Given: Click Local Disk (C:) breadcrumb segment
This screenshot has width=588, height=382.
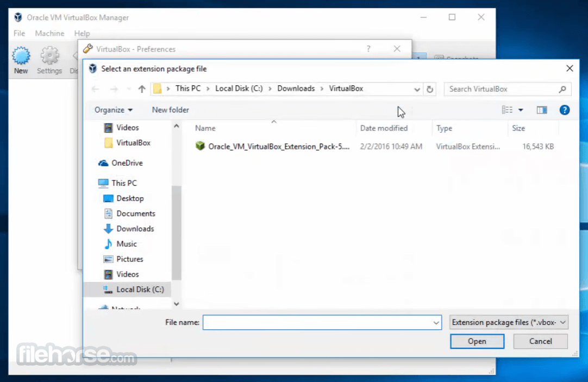Looking at the screenshot, I should coord(239,89).
